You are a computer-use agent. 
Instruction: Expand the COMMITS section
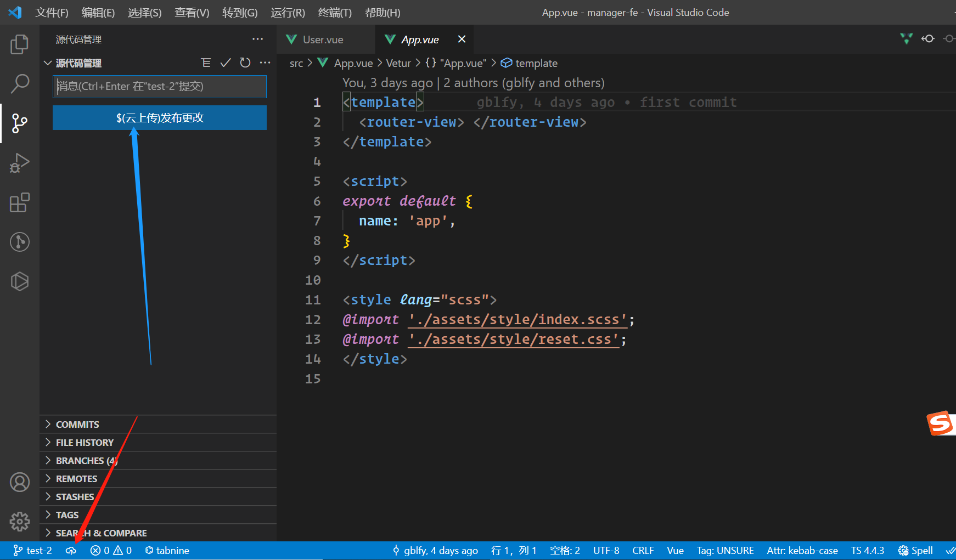coord(158,424)
